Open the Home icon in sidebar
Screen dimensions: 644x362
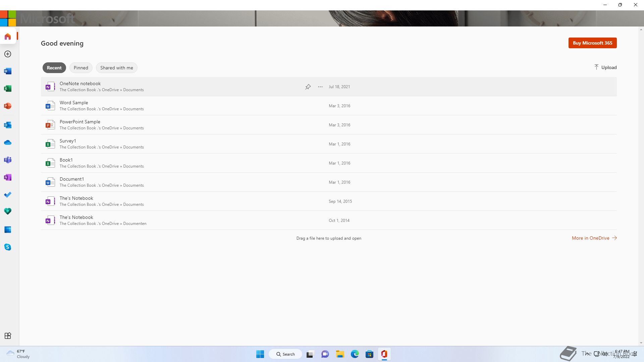coord(8,37)
